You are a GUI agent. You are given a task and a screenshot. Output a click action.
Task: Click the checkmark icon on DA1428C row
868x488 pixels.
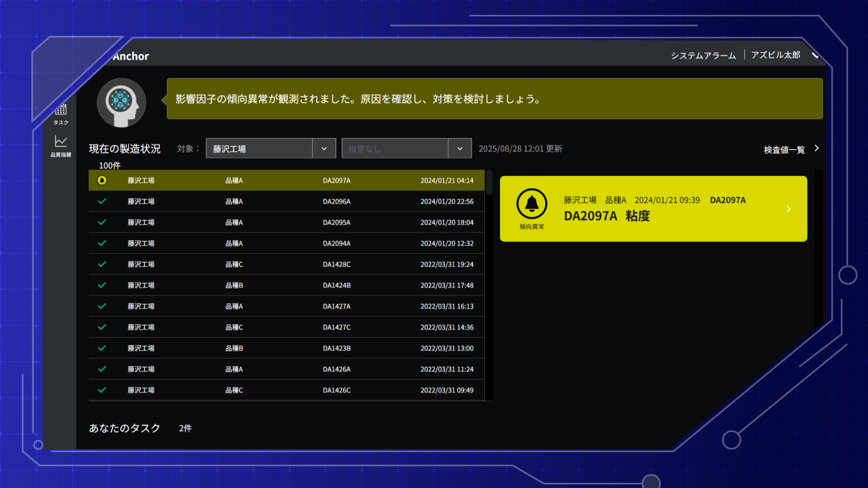[x=102, y=264]
